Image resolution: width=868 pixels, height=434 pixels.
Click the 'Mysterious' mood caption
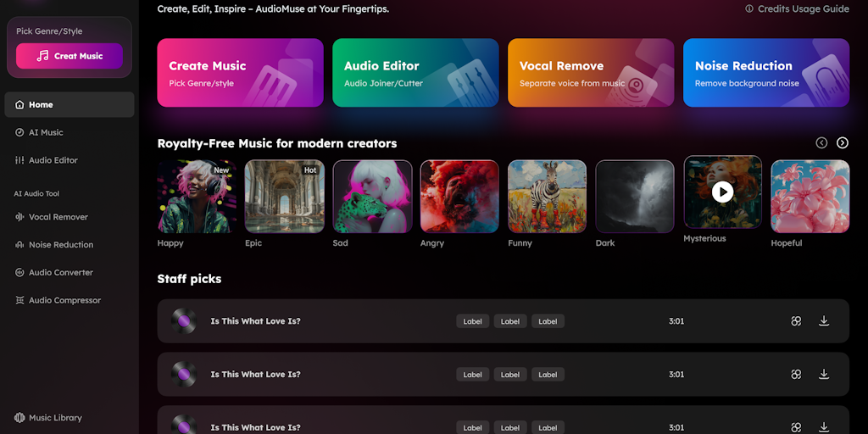[x=704, y=238]
